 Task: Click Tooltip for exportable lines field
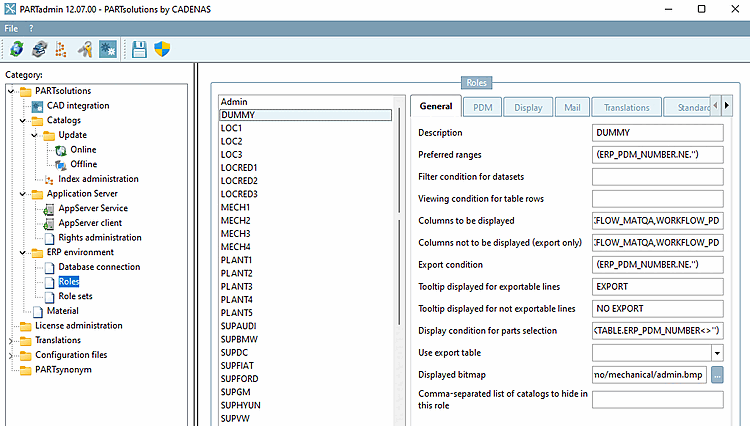(x=658, y=287)
